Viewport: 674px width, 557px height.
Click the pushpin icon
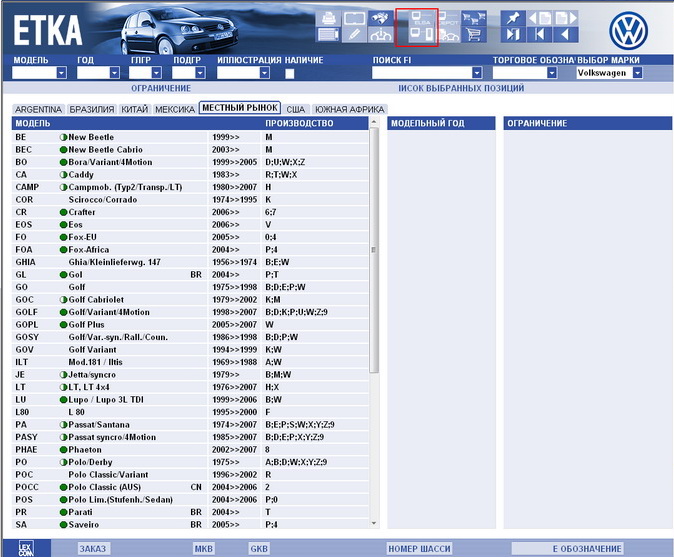[x=513, y=18]
